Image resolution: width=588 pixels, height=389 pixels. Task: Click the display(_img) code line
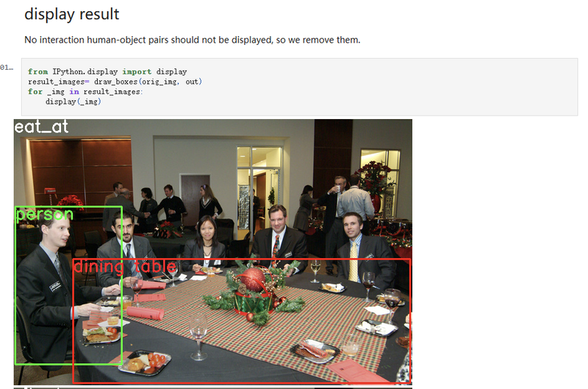[73, 101]
